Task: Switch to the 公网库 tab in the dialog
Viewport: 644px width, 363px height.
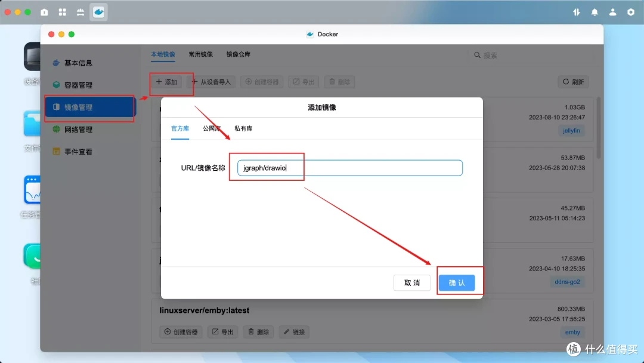Action: [212, 128]
